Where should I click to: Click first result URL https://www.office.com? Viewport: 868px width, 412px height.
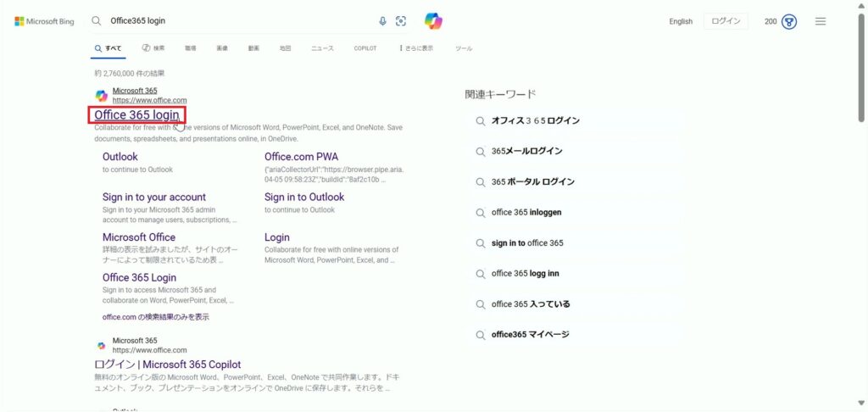point(149,100)
